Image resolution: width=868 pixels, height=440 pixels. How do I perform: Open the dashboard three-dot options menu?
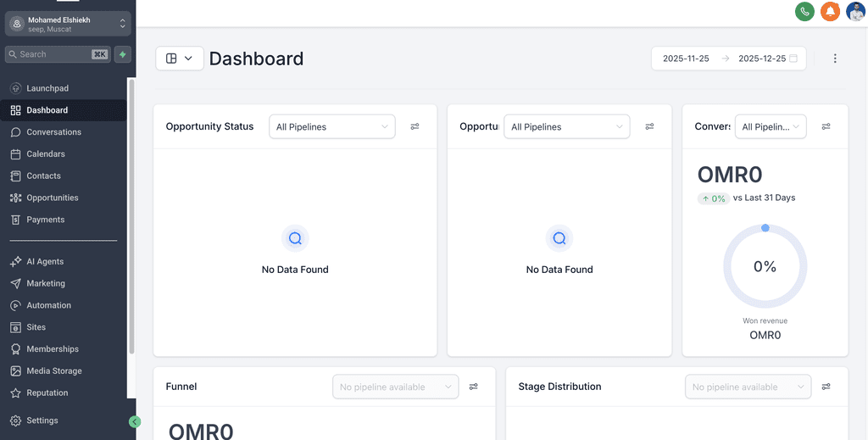835,58
